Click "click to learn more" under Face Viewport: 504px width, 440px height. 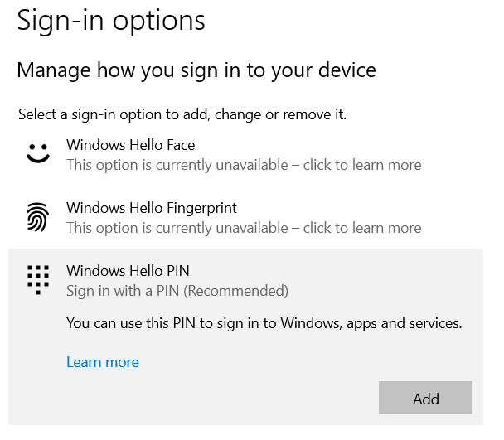[x=362, y=165]
